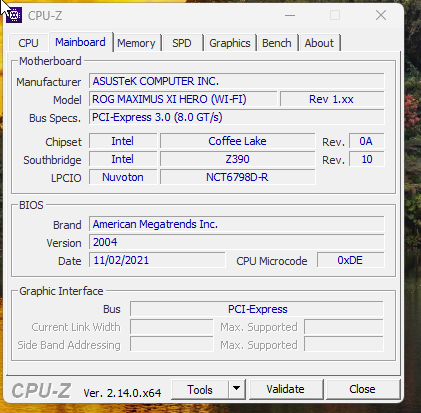
Task: Click the Max. Supported field beside Side Band Addressing
Action: [x=344, y=345]
